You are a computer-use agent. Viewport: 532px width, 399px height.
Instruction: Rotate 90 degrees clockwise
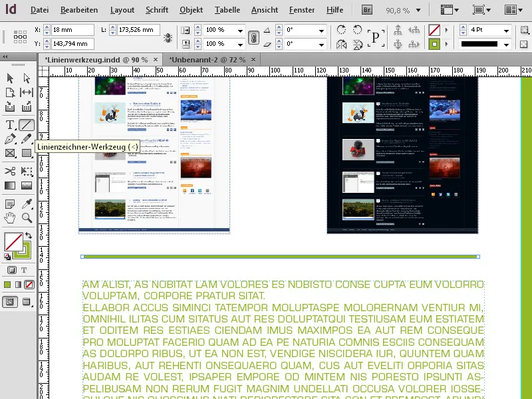coord(341,30)
